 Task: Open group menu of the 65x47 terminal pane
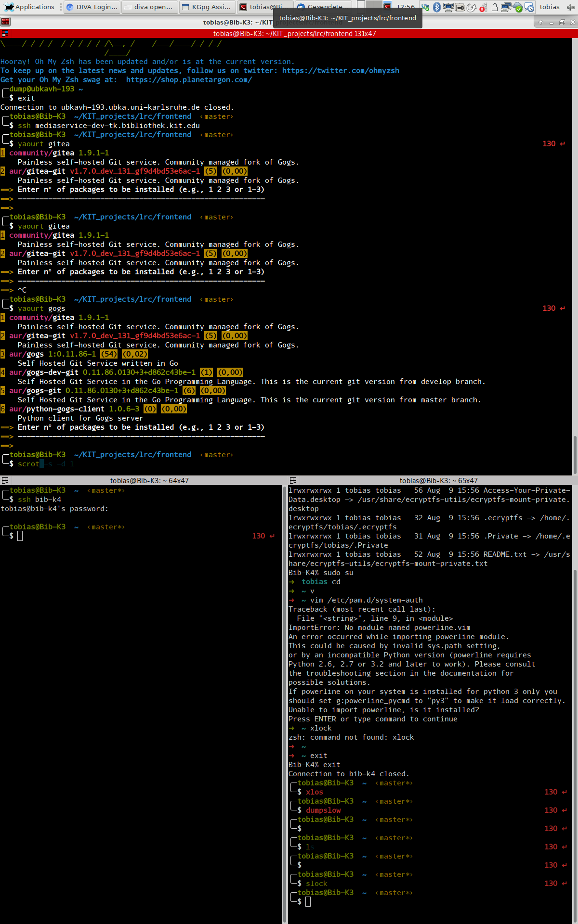(x=293, y=480)
